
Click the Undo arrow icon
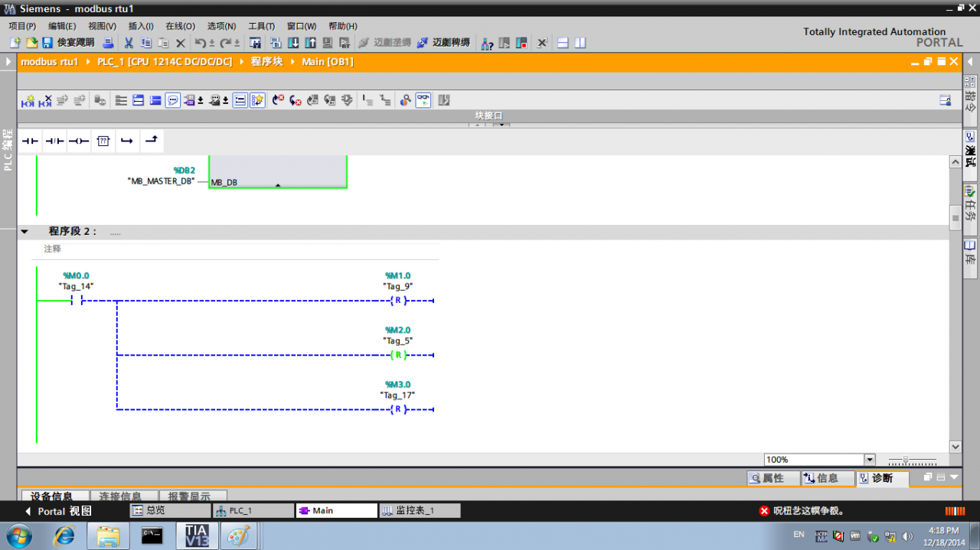(201, 43)
